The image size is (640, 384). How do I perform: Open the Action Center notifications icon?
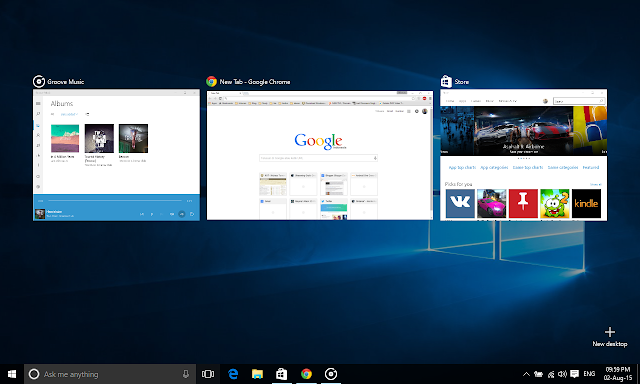click(x=575, y=374)
